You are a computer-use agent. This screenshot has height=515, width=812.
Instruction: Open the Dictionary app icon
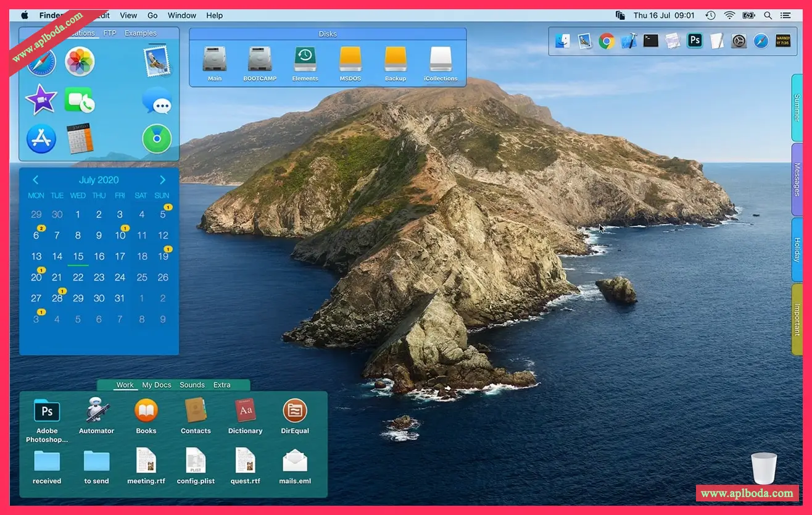tap(245, 411)
